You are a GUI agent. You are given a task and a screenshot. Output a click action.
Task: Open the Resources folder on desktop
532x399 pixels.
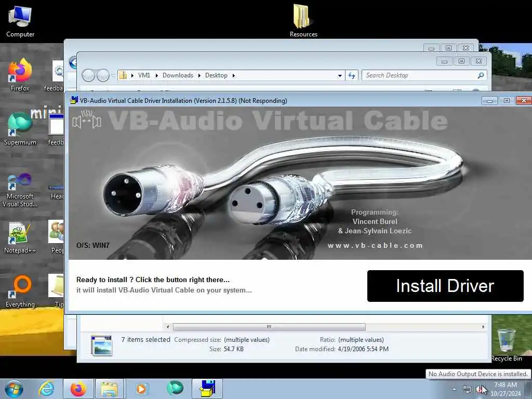coord(303,20)
